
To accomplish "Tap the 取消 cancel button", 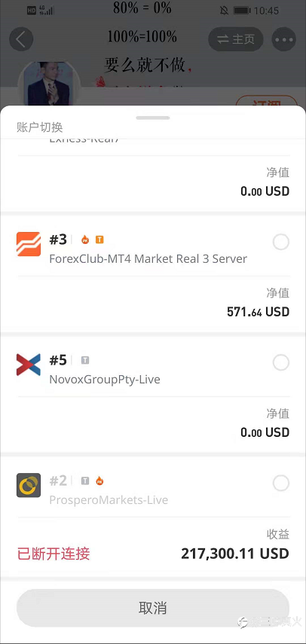I will pos(153,608).
